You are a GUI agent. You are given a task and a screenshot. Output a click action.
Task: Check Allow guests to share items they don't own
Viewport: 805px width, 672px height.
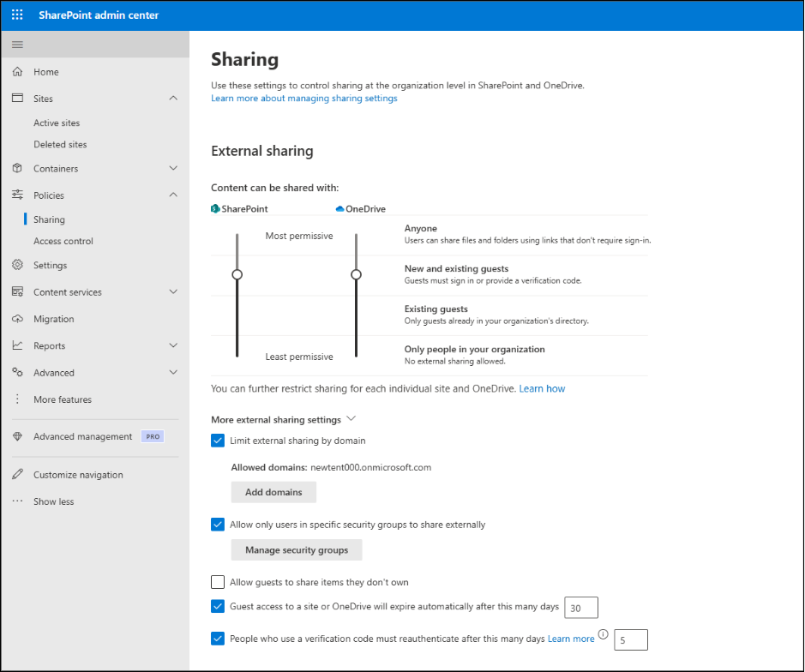(x=218, y=582)
